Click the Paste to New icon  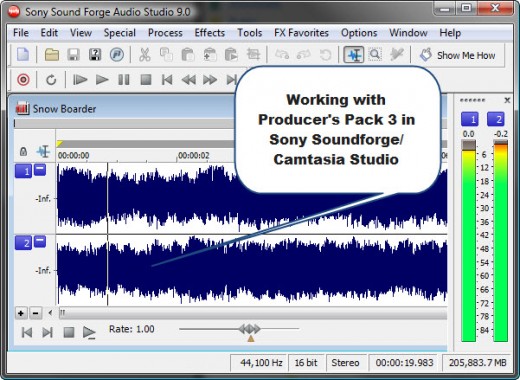pos(231,54)
